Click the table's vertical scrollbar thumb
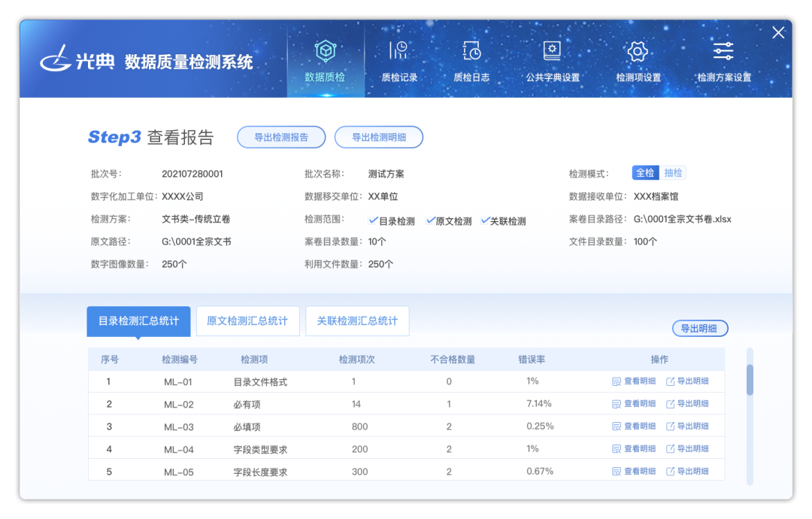The image size is (812, 519). [750, 380]
